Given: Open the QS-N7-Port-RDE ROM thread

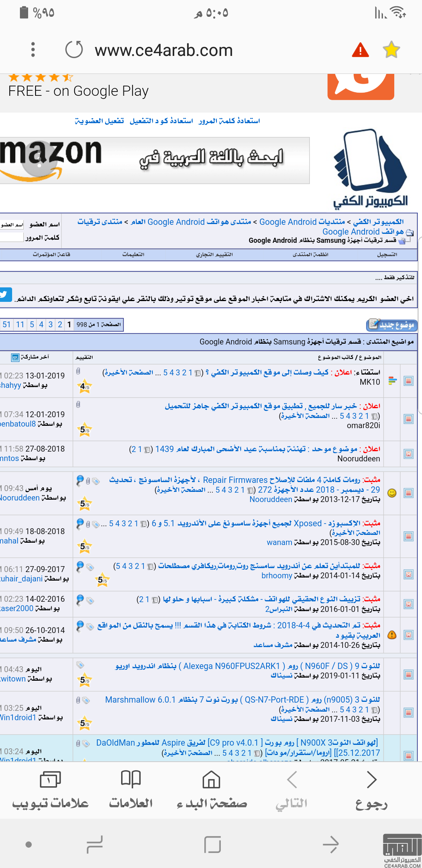Looking at the screenshot, I should pyautogui.click(x=242, y=700).
